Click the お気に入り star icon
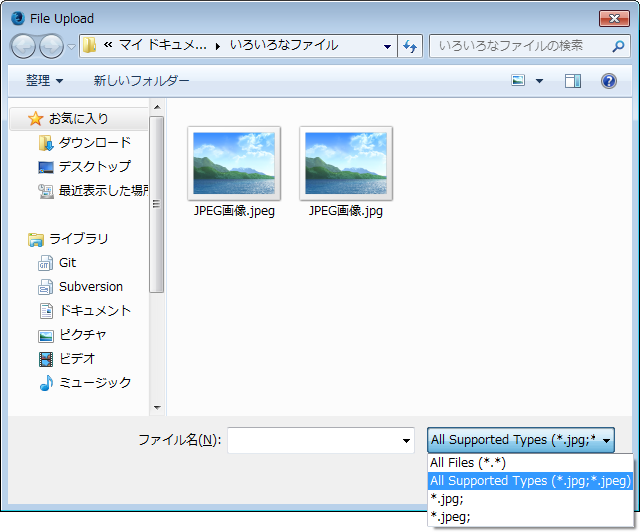640x532 pixels. point(36,119)
